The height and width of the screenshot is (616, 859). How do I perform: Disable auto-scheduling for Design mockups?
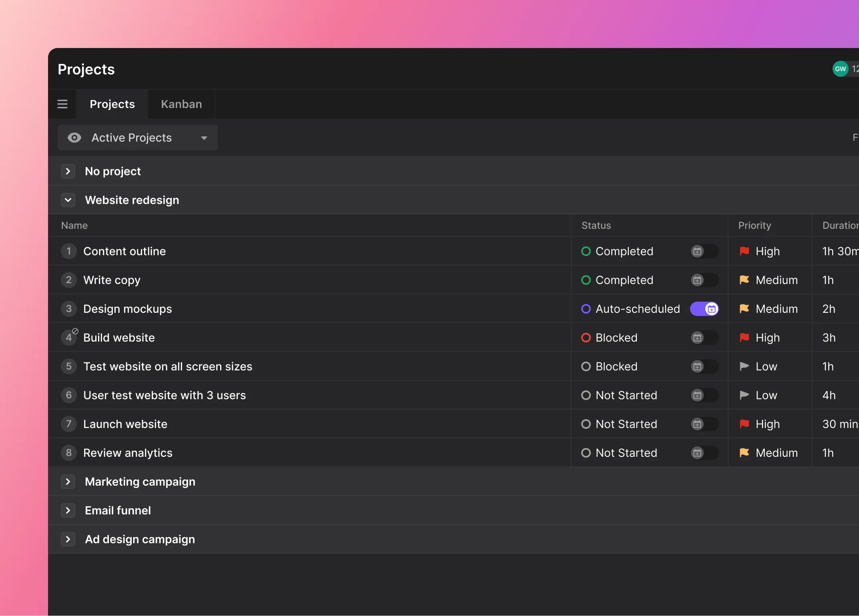pyautogui.click(x=704, y=309)
